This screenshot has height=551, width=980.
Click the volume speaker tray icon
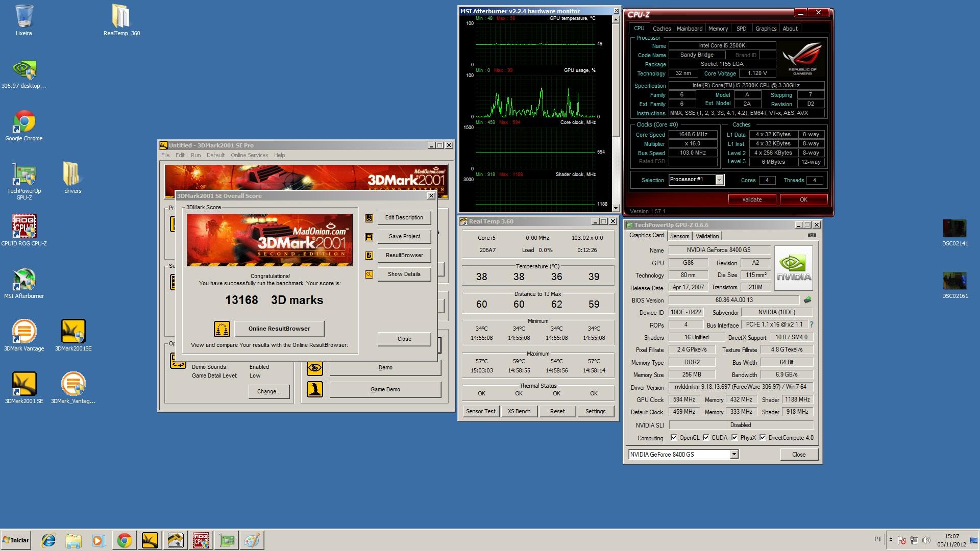(x=926, y=540)
